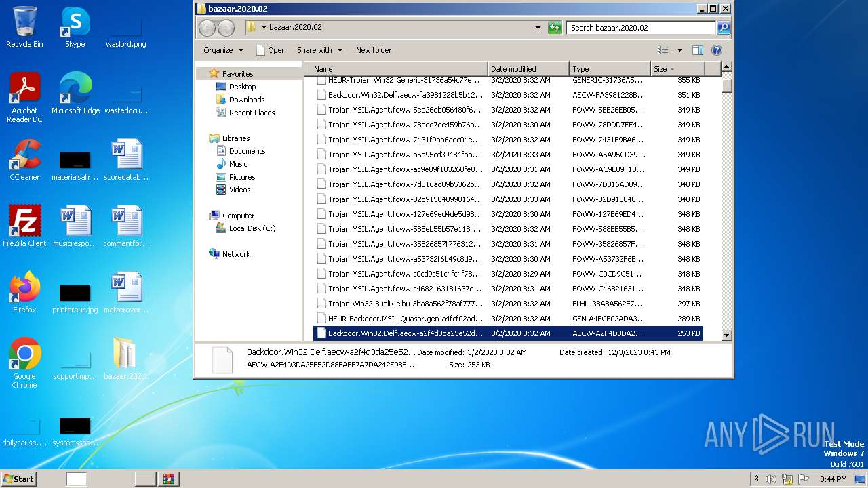Image resolution: width=868 pixels, height=488 pixels.
Task: Open the Size column sort dropdown arrow
Action: point(672,69)
